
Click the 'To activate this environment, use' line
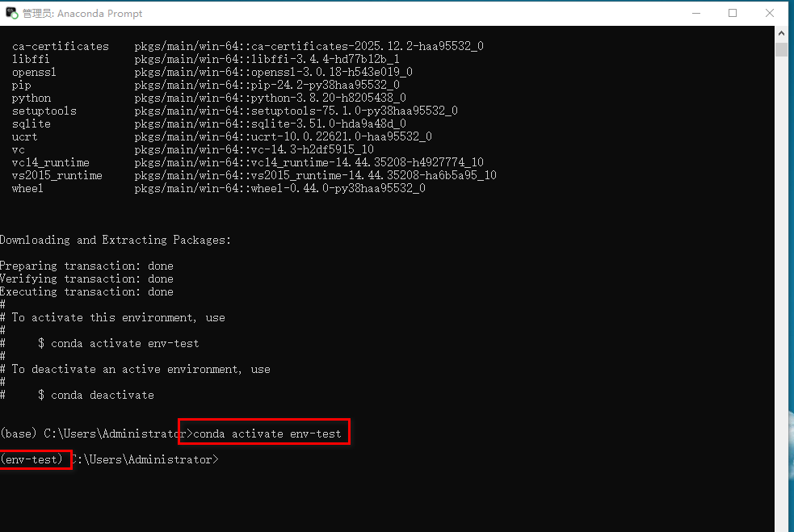click(x=112, y=318)
